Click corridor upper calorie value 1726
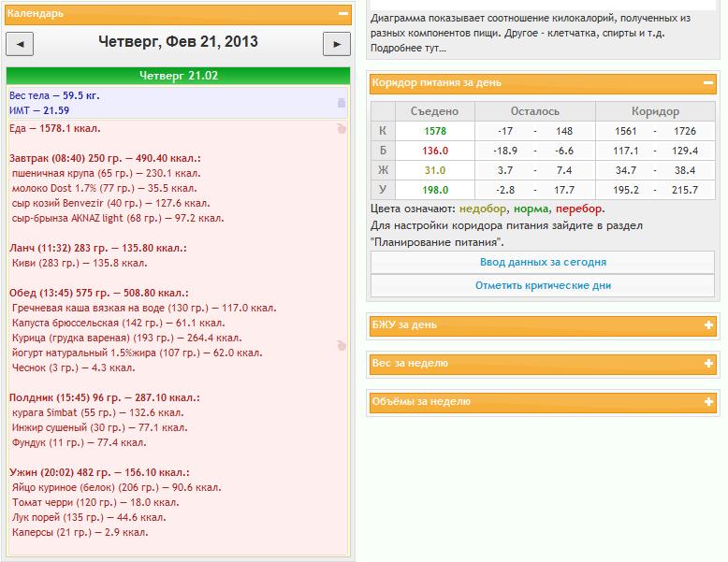 685,131
